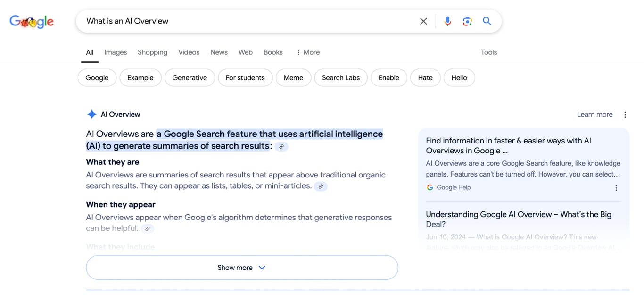This screenshot has height=303, width=644.
Task: Click the source link icon after the headline summary
Action: (x=281, y=147)
